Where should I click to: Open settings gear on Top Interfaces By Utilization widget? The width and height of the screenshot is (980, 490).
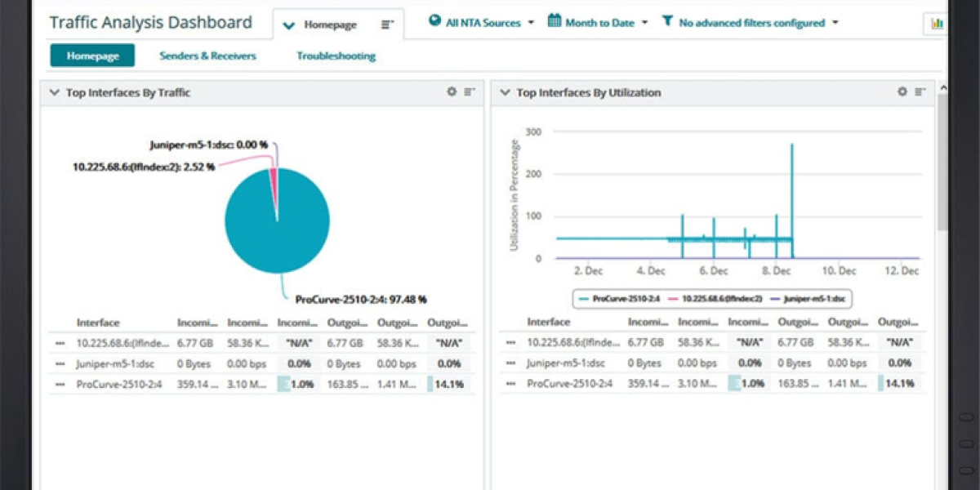pyautogui.click(x=901, y=93)
